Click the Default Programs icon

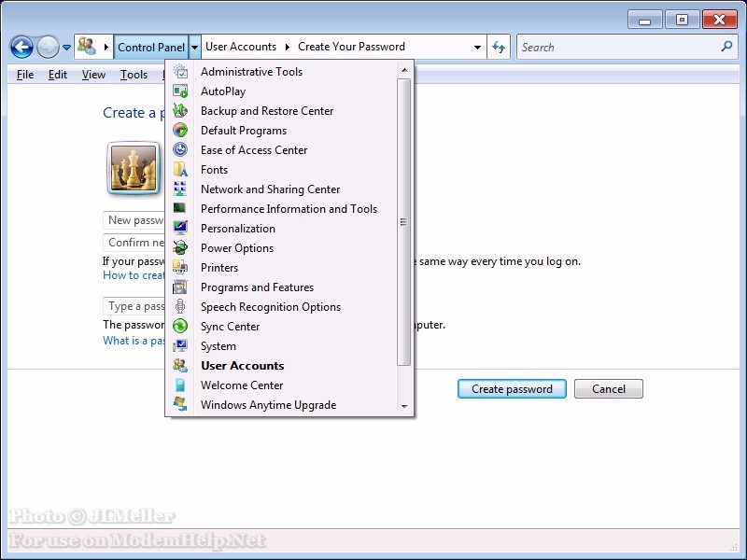click(x=180, y=130)
